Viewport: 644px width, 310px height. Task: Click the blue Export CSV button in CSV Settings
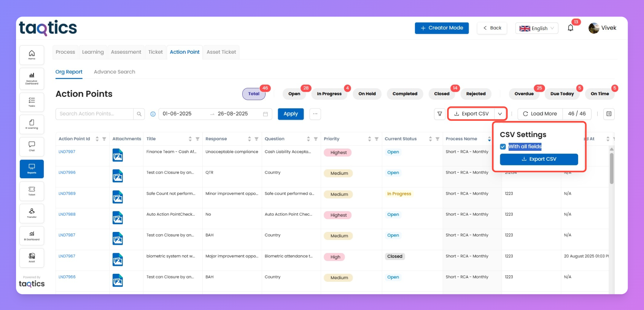coord(539,159)
